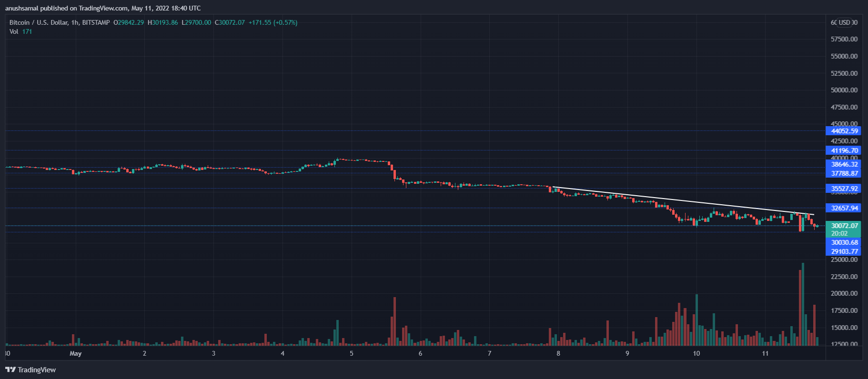Image resolution: width=868 pixels, height=379 pixels.
Task: Select the white descending trendline
Action: point(683,200)
